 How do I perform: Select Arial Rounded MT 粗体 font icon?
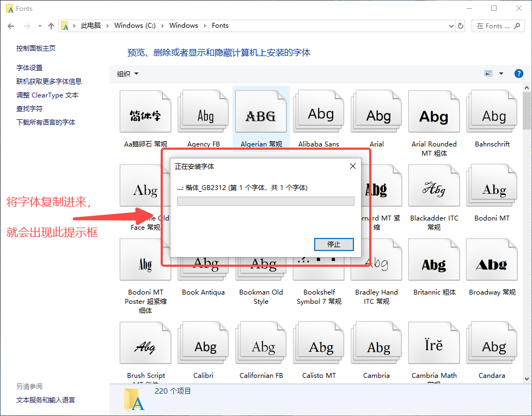[x=434, y=112]
